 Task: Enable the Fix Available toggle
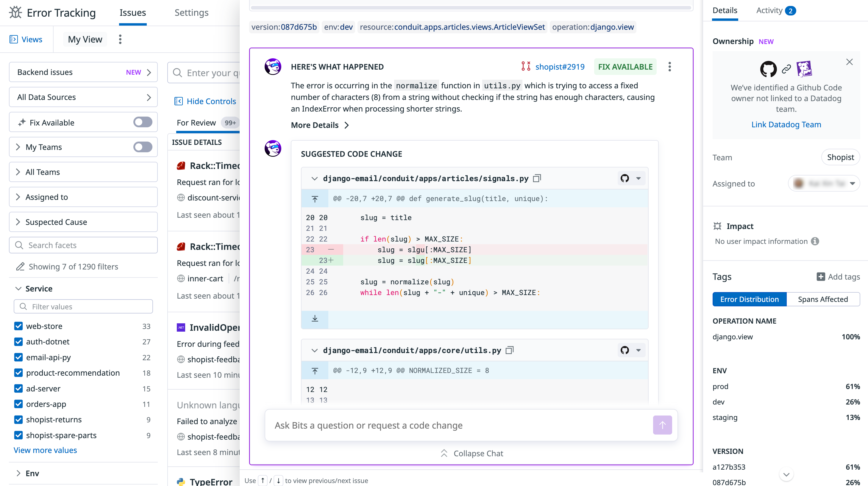(x=143, y=122)
